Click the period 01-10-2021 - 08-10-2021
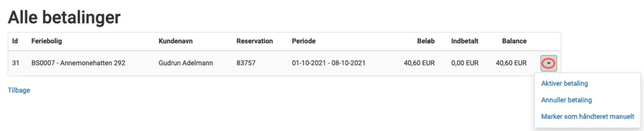 (x=329, y=63)
